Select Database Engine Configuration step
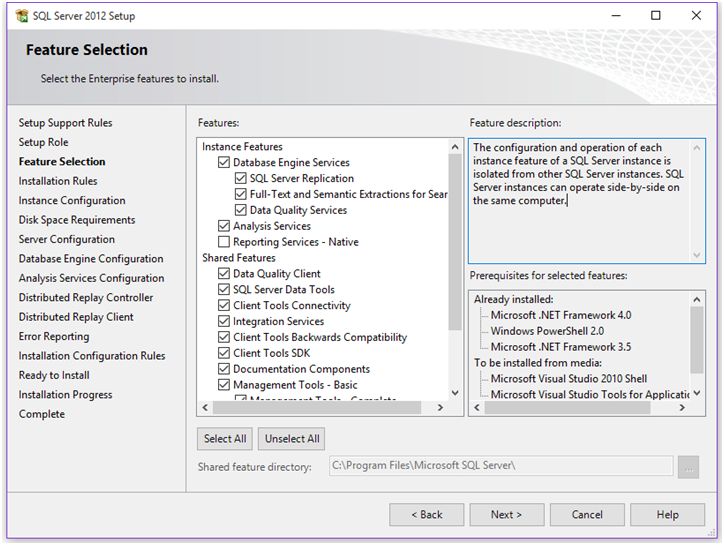The width and height of the screenshot is (724, 545). (x=91, y=259)
